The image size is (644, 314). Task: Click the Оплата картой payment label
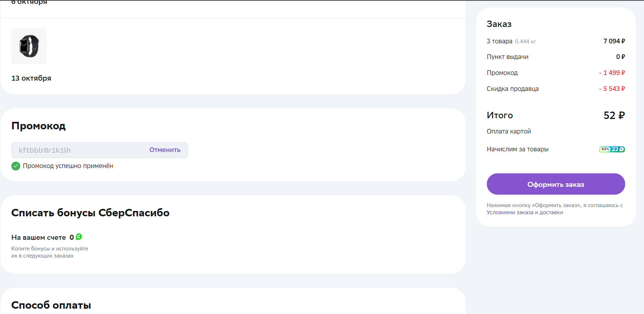tap(509, 131)
